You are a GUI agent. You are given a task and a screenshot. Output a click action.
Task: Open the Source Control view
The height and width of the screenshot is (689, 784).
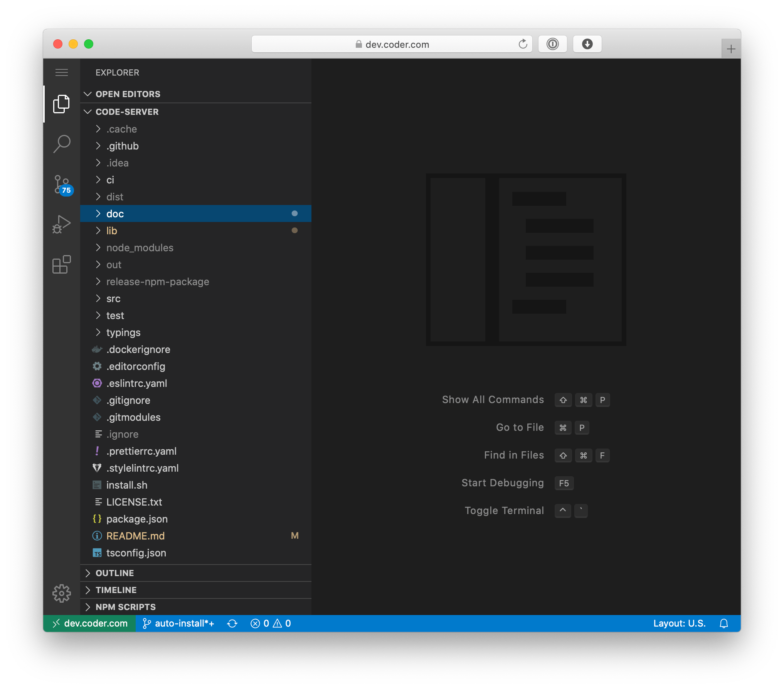pos(62,184)
